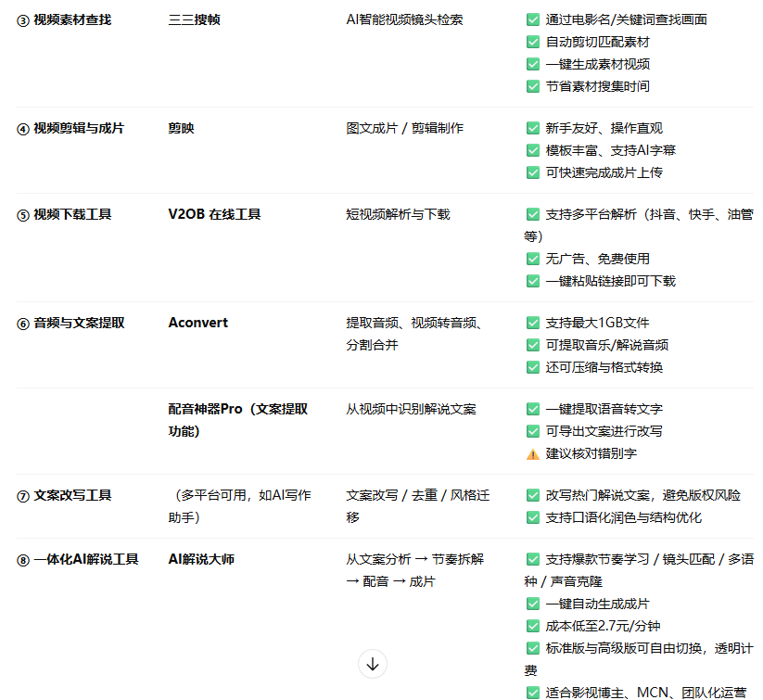The width and height of the screenshot is (763, 700).
Task: Click the description AI智能视频镜头检索
Action: pos(404,20)
